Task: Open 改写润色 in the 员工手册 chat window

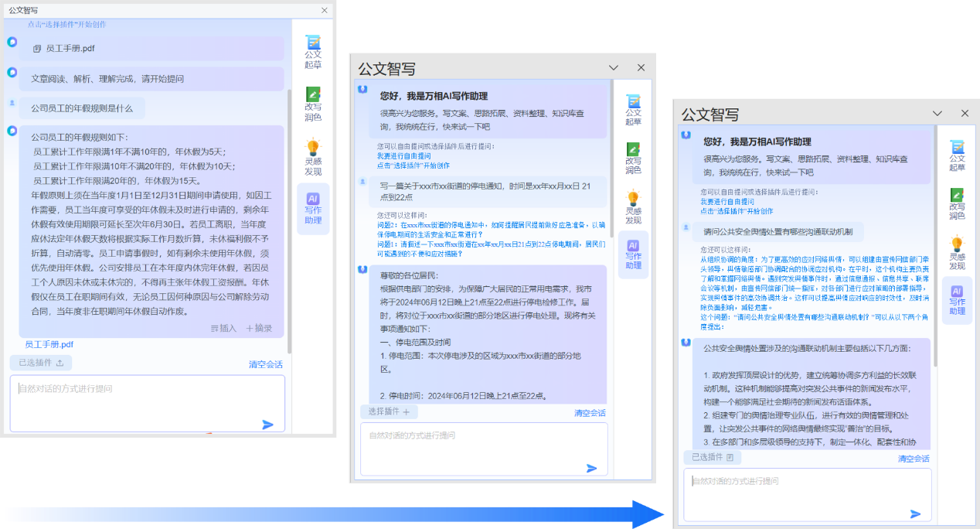Action: point(313,104)
